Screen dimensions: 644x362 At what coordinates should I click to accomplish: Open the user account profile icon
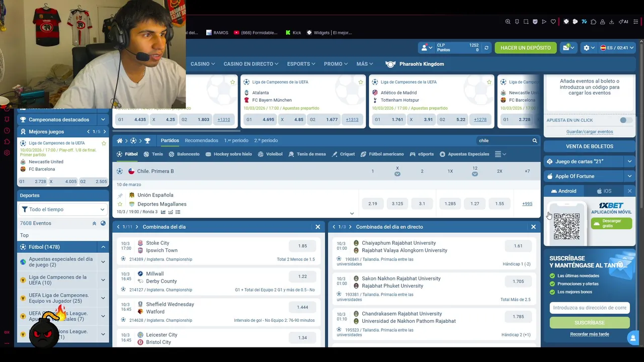426,48
